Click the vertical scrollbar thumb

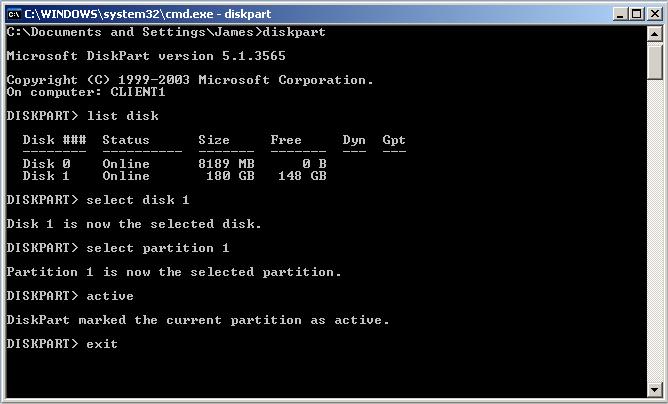click(x=655, y=62)
